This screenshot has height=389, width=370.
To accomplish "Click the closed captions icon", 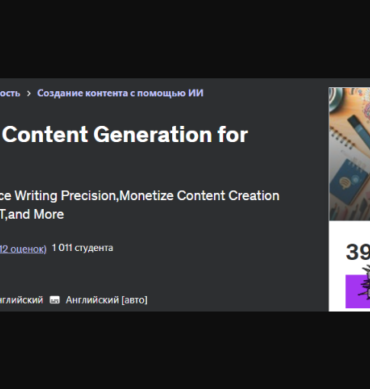I will (x=55, y=300).
